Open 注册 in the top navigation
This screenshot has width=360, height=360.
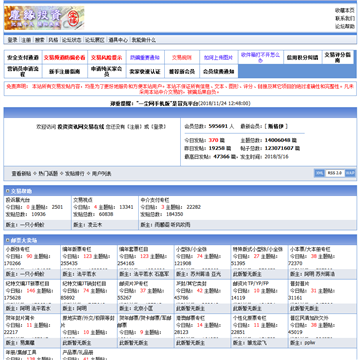26,40
